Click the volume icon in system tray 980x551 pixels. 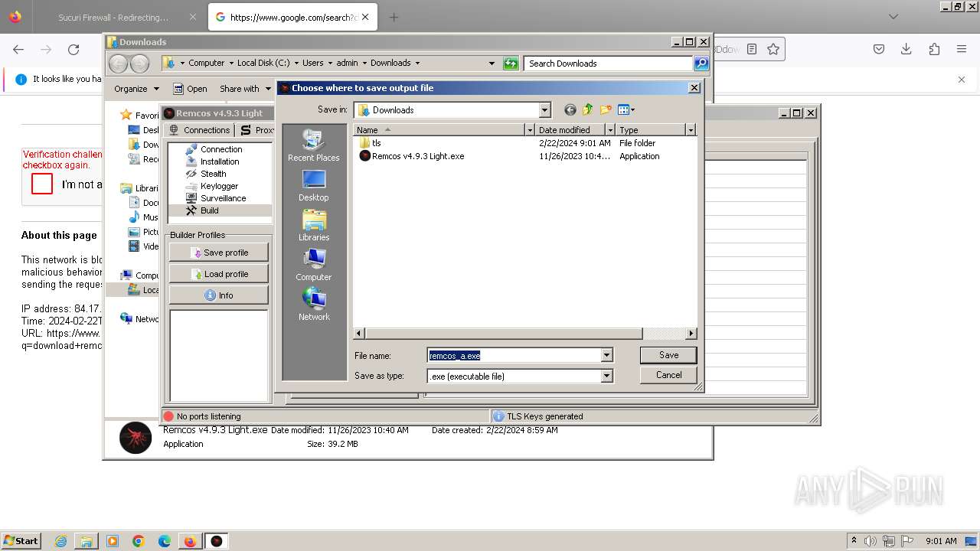[871, 541]
